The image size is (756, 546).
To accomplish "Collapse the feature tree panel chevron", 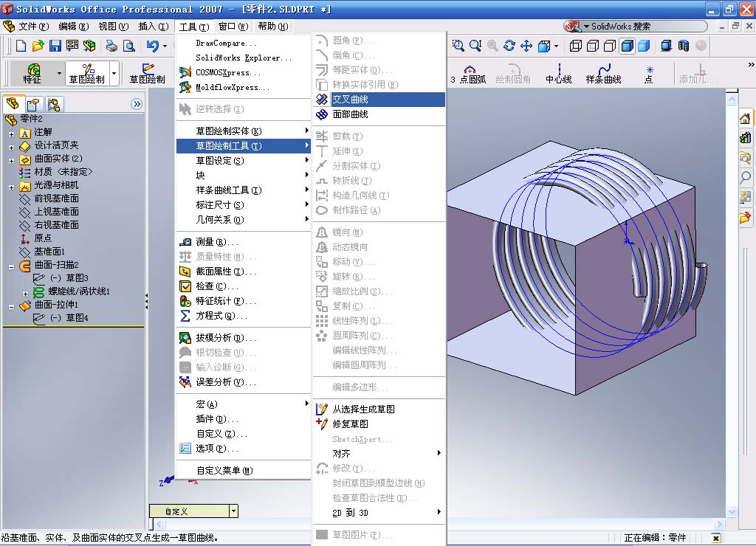I will coord(137,104).
